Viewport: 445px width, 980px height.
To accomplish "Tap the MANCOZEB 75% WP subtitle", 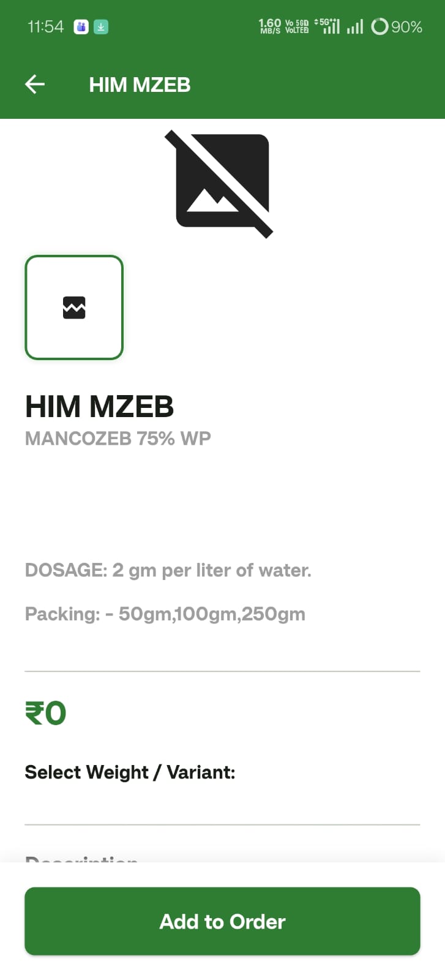I will tap(118, 439).
